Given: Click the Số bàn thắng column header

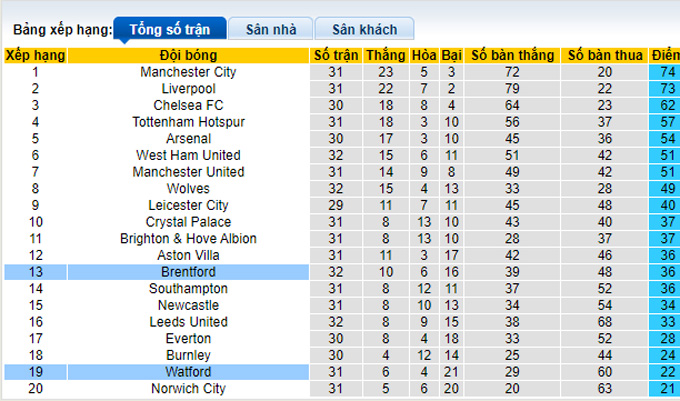Looking at the screenshot, I should point(512,55).
